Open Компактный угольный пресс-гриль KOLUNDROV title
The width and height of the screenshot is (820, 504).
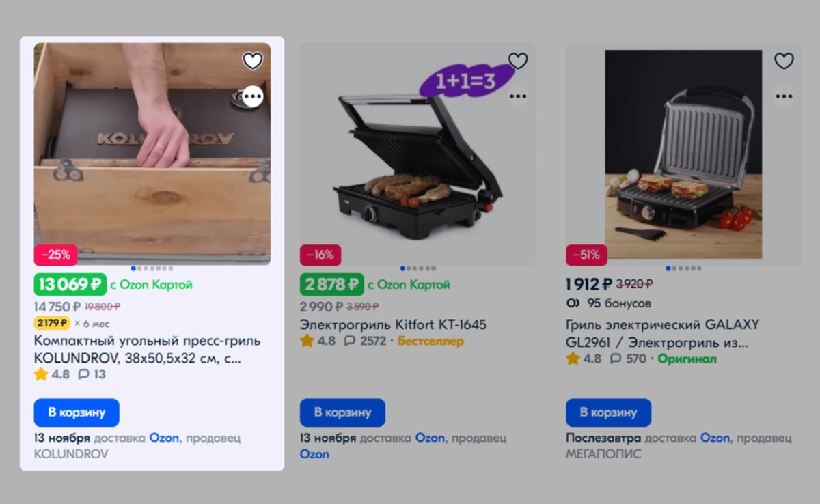(x=147, y=349)
